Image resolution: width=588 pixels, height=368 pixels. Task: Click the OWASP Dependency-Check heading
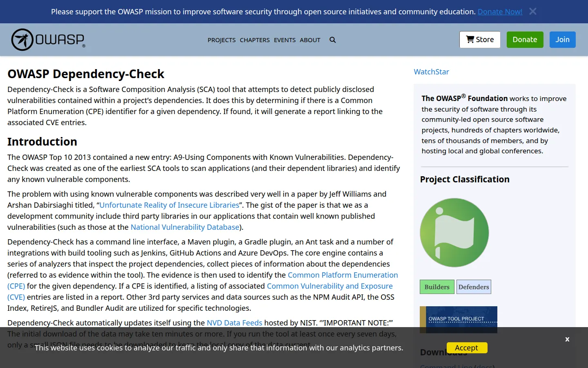(x=86, y=74)
